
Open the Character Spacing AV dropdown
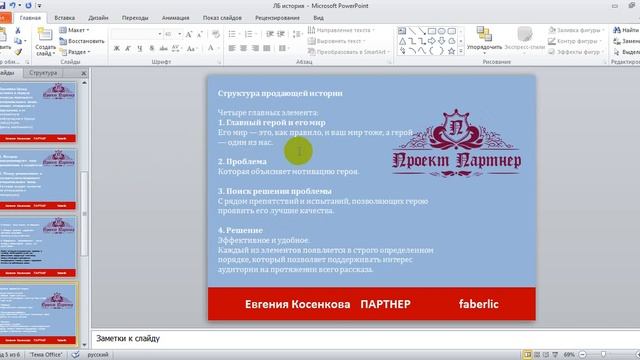pos(176,49)
